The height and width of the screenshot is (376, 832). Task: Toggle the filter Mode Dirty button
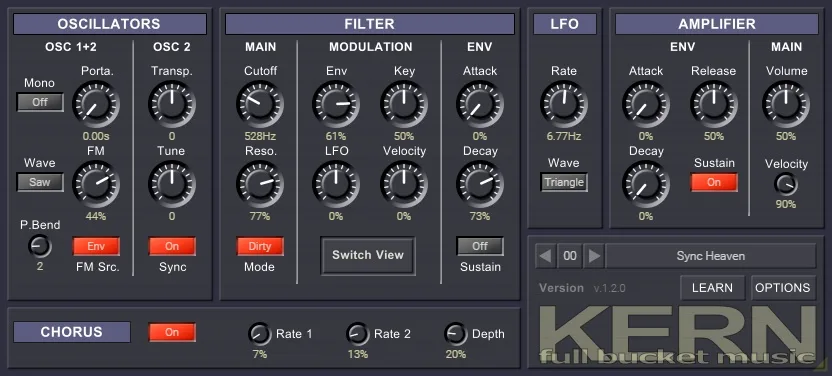point(260,246)
